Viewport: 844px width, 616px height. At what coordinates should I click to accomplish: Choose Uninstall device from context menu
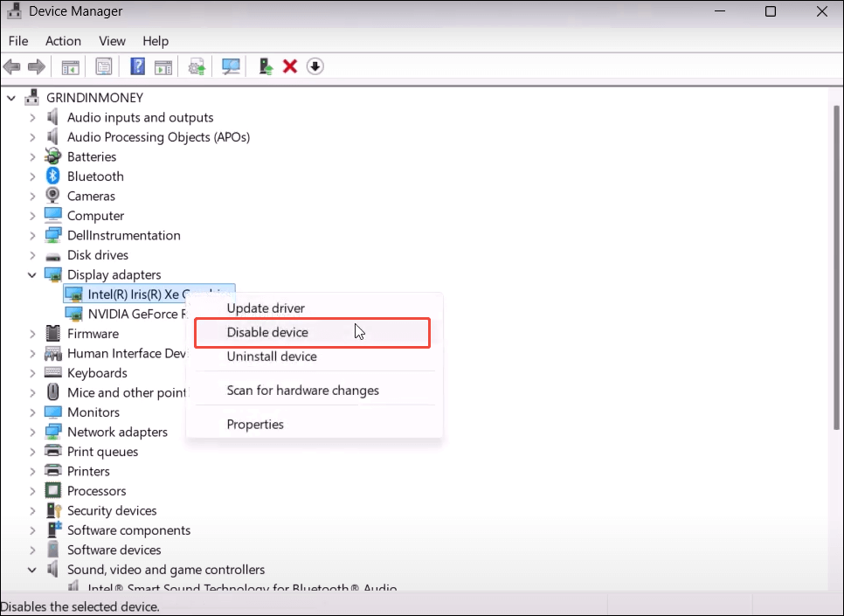315,356
